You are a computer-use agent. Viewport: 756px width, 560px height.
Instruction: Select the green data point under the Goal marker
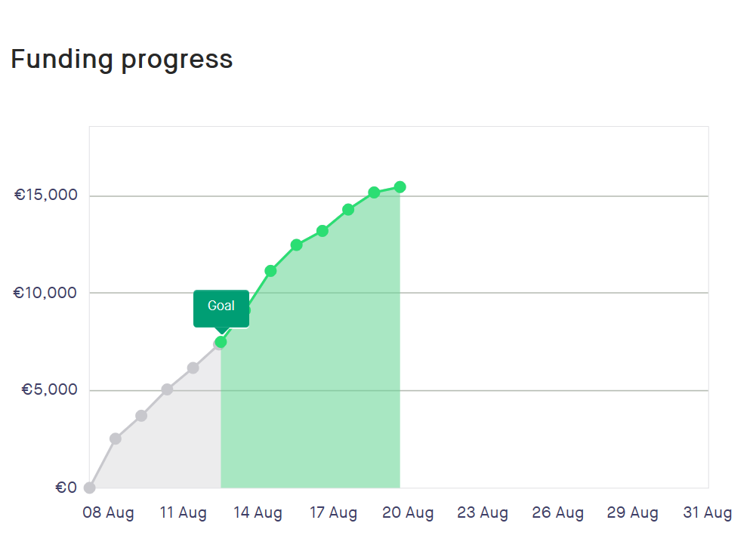coord(221,342)
